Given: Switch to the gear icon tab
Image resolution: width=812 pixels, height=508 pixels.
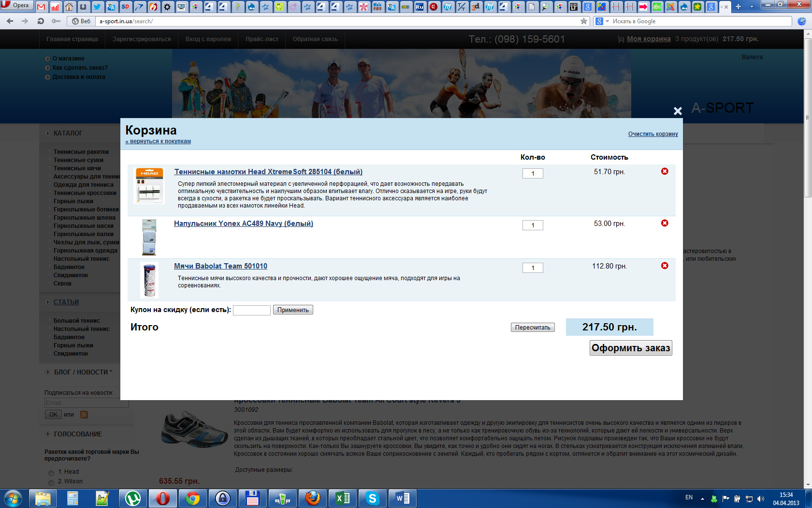Looking at the screenshot, I should pyautogui.click(x=167, y=7).
